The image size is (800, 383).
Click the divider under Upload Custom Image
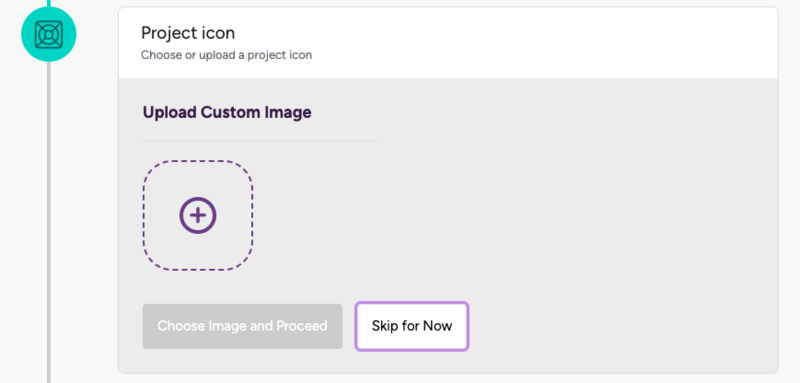tap(260, 141)
